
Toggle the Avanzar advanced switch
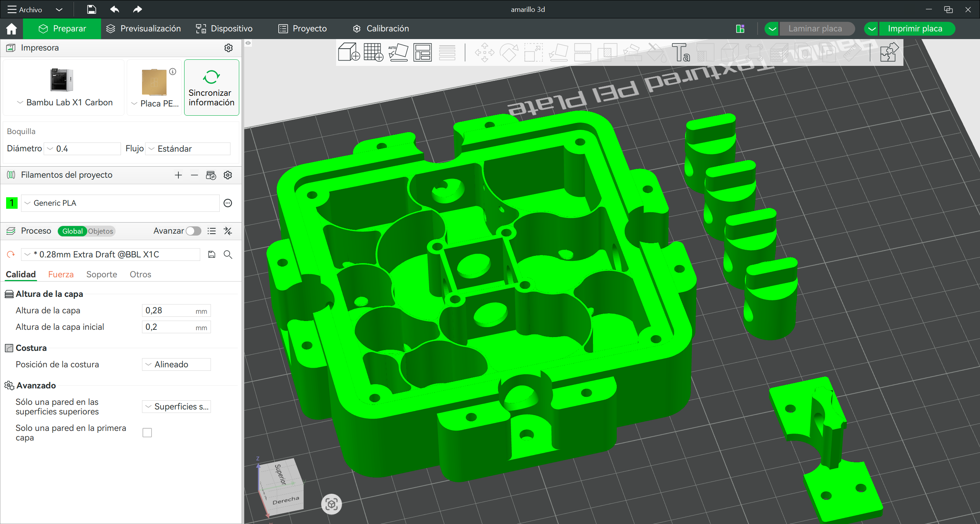193,231
